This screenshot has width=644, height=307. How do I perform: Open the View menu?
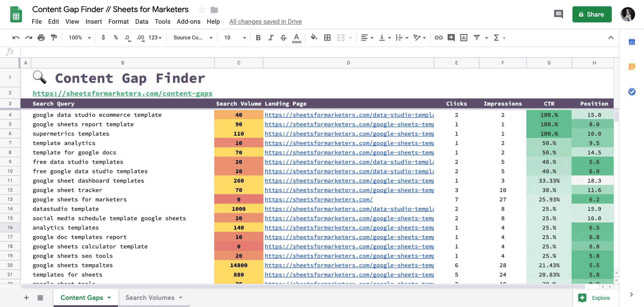[72, 22]
